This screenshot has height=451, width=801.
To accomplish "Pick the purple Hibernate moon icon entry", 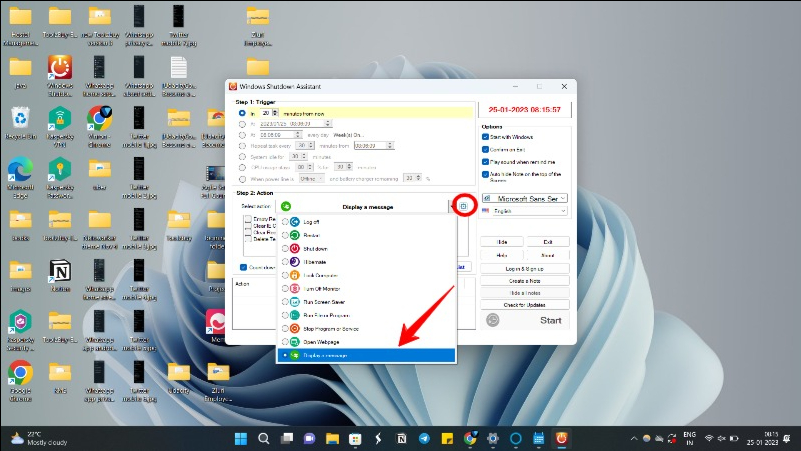I will click(x=295, y=262).
